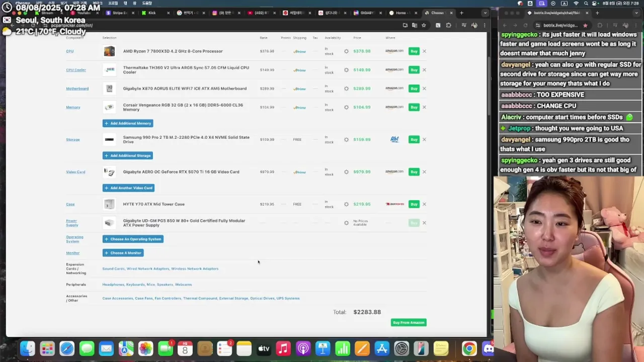Open the gear icon in Storage row
Screen dimensions: 644x362
click(x=346, y=140)
